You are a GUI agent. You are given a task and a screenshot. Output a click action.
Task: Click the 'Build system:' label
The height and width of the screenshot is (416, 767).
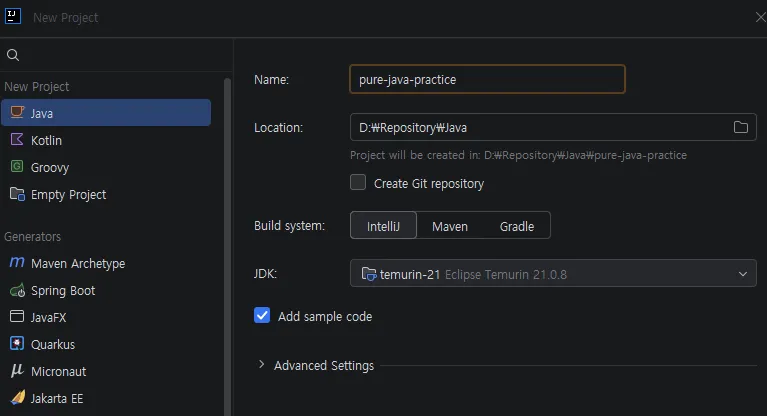click(289, 226)
